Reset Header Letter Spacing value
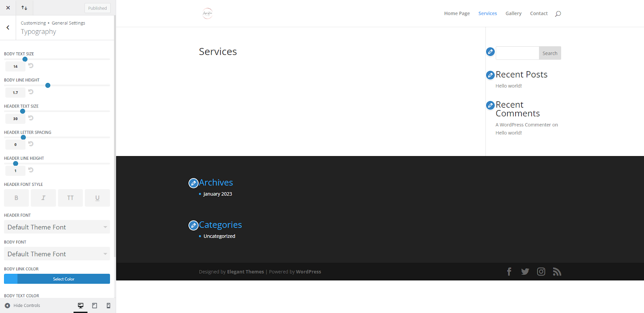 coord(31,144)
